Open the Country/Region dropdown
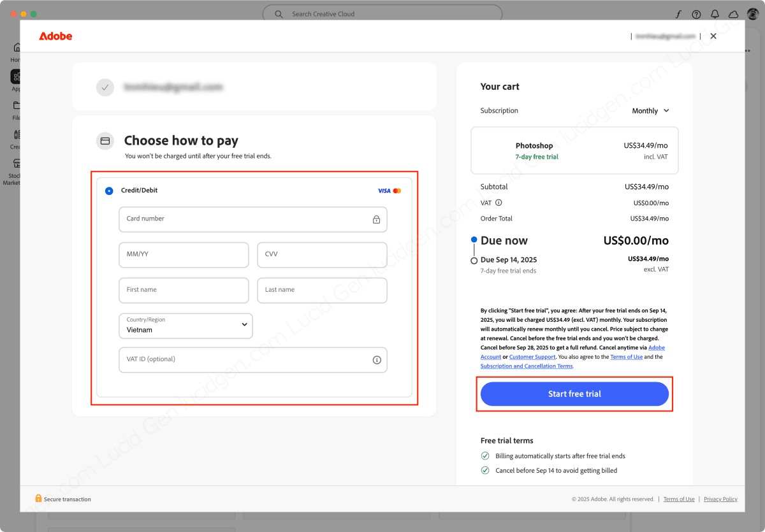The width and height of the screenshot is (765, 532). [x=186, y=326]
